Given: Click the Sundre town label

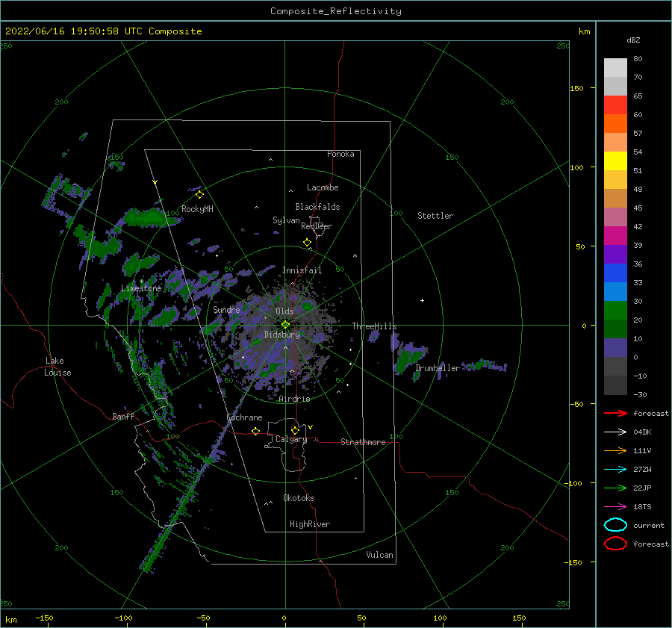Looking at the screenshot, I should (226, 309).
